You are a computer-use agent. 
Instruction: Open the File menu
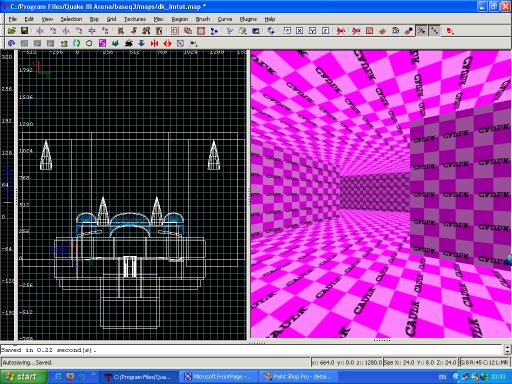click(13, 19)
